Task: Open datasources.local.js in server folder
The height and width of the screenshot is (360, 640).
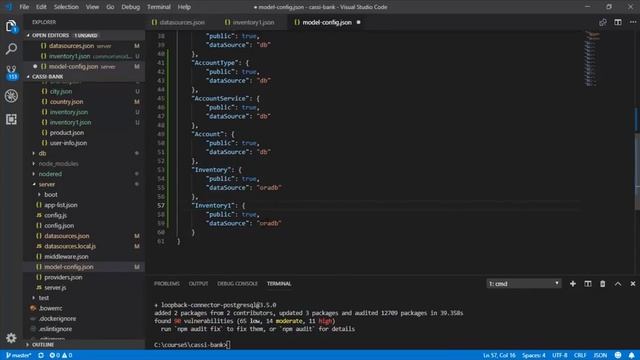Action: coord(70,246)
